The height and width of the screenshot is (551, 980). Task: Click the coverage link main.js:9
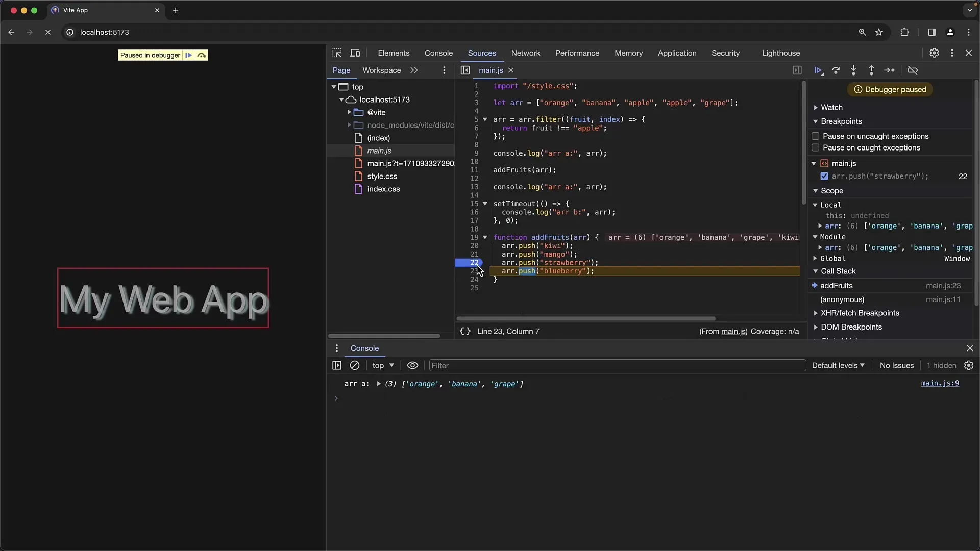click(940, 384)
